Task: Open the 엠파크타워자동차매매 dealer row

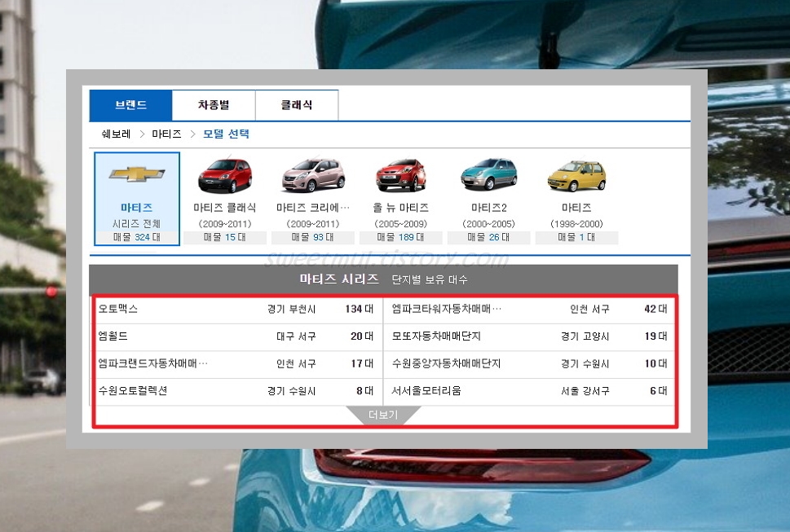Action: [x=529, y=309]
